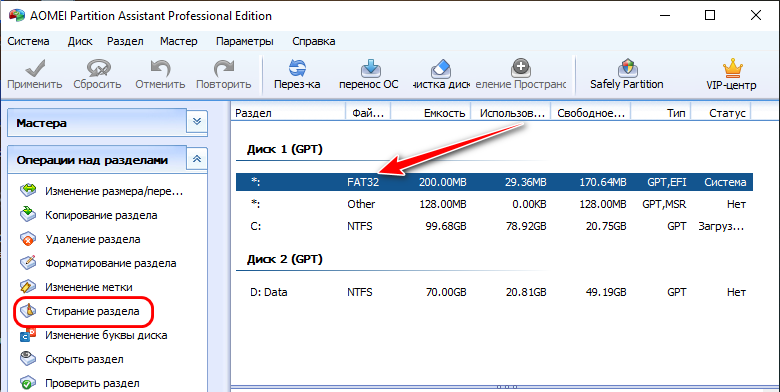
Task: Click the Redo (Повторить) arrow icon
Action: coord(223,68)
